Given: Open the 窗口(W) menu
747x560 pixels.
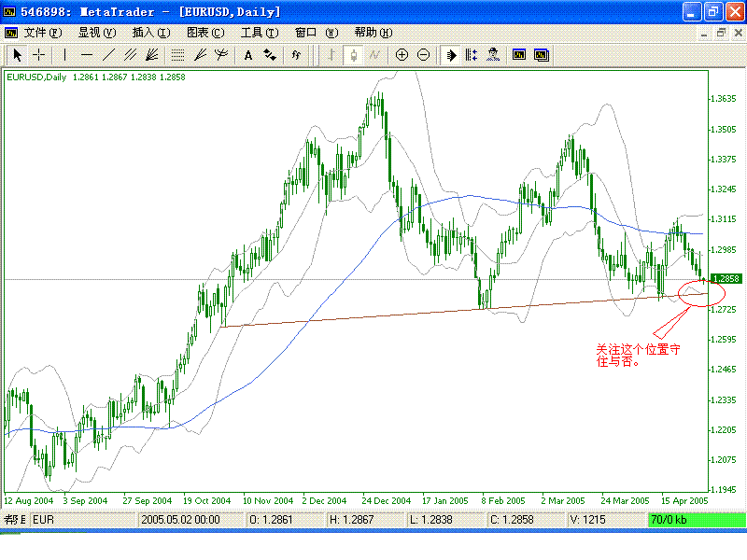Looking at the screenshot, I should (317, 33).
